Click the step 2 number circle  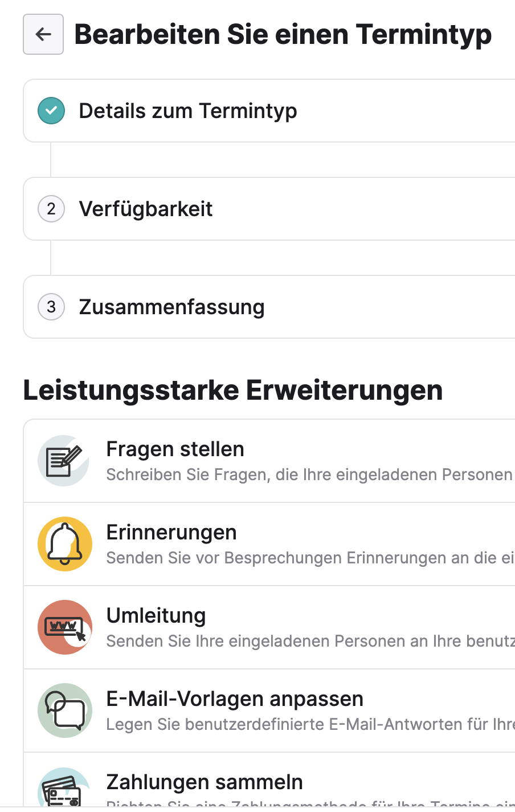(x=51, y=209)
